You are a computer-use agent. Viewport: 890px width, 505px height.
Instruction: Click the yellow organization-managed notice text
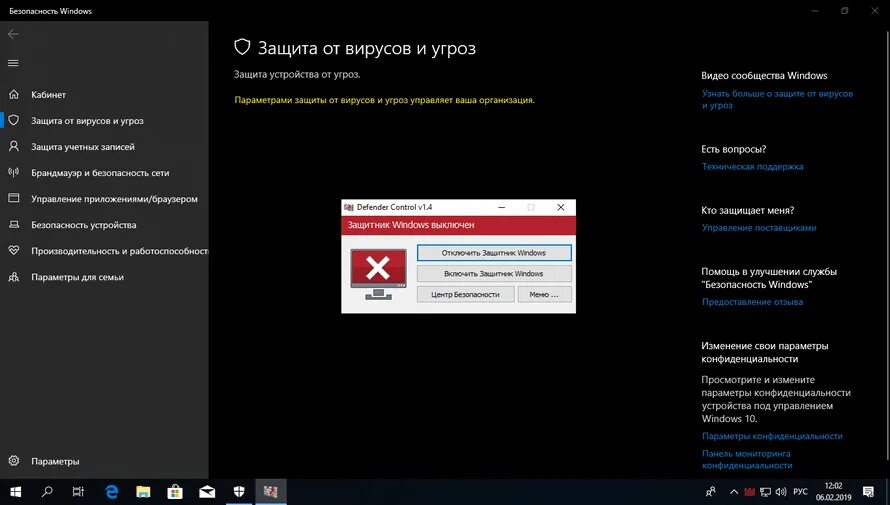click(384, 100)
